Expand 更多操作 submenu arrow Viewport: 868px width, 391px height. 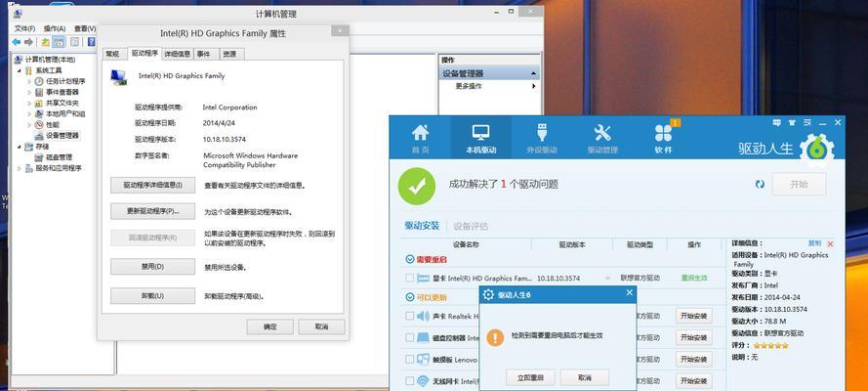pos(534,86)
